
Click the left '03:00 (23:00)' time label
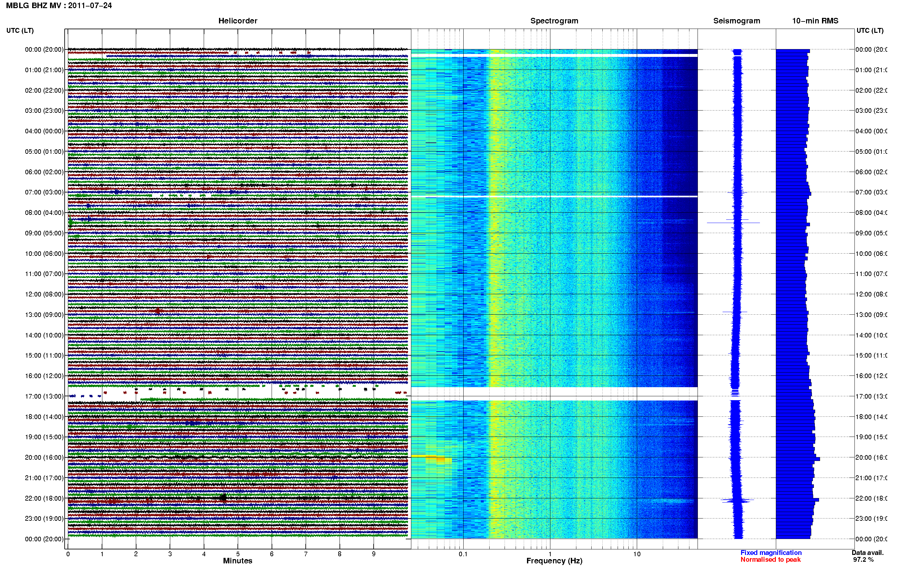coord(44,111)
